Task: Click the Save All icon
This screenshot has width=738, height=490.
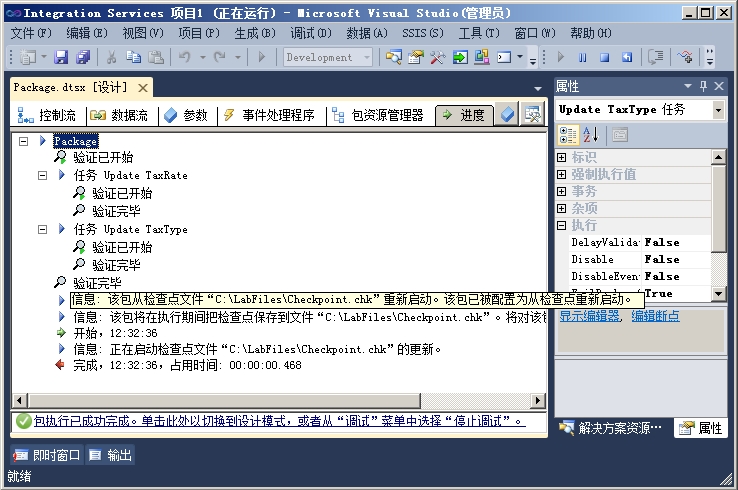Action: tap(83, 57)
